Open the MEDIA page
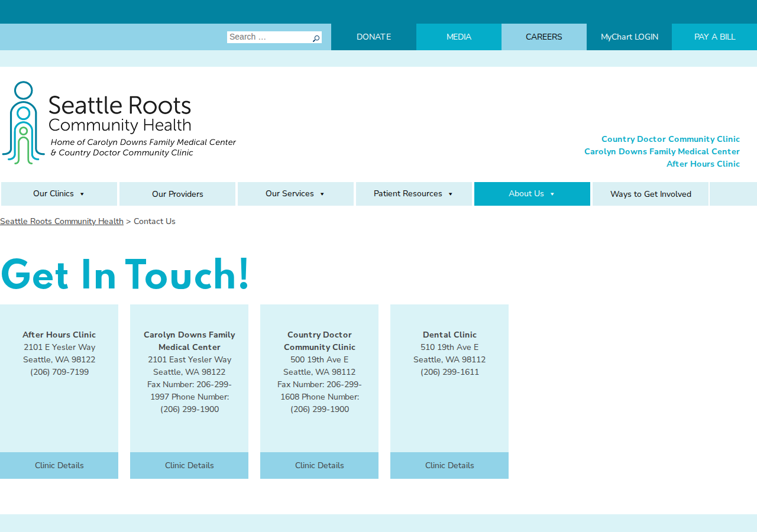This screenshot has width=757, height=532. point(459,37)
